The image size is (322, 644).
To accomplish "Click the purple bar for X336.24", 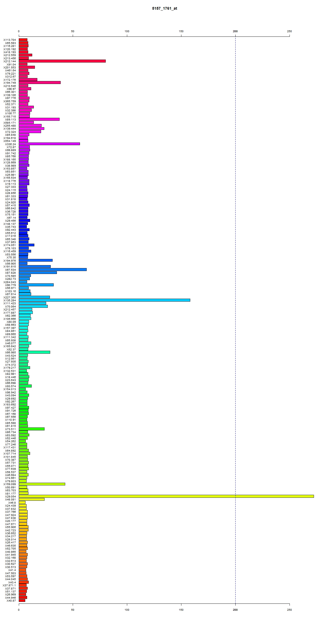I will [x=49, y=144].
